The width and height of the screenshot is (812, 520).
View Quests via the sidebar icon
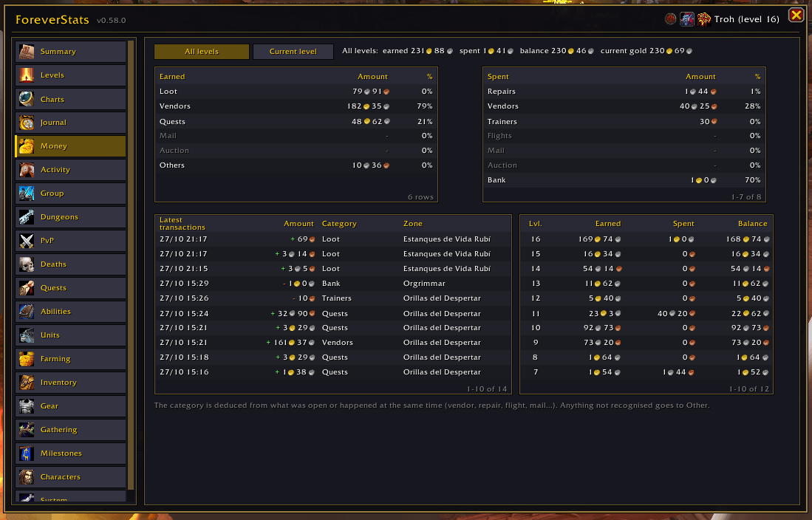[x=27, y=288]
